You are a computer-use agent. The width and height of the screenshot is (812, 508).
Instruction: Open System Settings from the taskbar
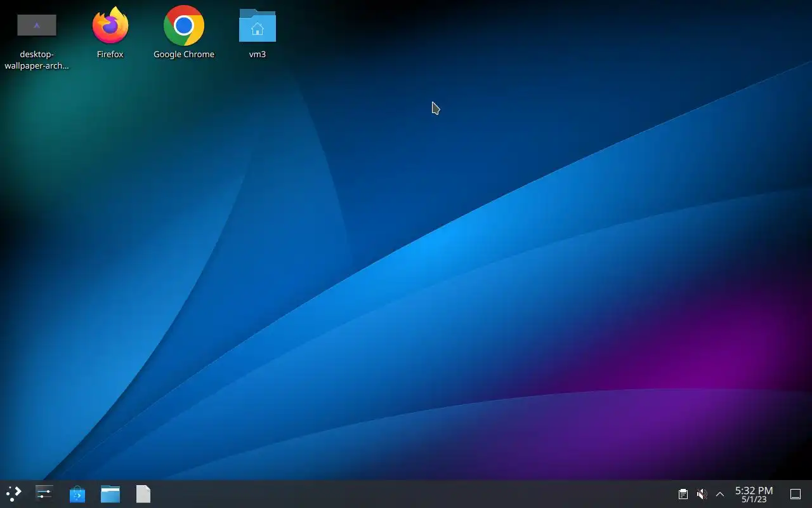pyautogui.click(x=44, y=494)
